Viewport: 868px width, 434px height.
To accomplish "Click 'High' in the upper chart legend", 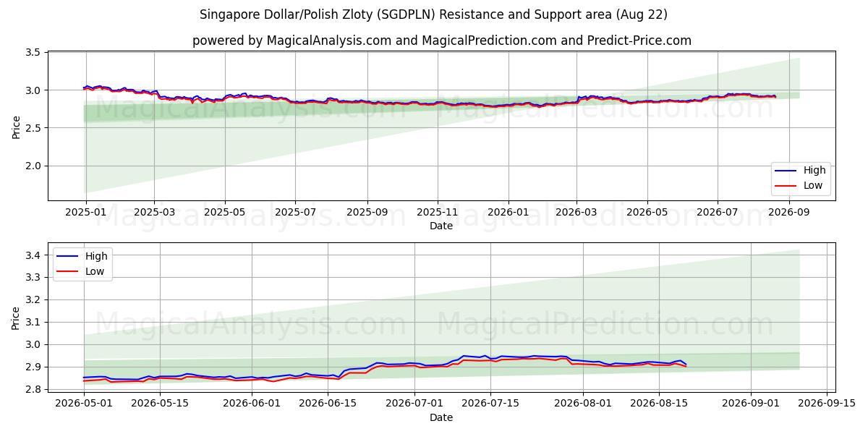I will click(814, 171).
